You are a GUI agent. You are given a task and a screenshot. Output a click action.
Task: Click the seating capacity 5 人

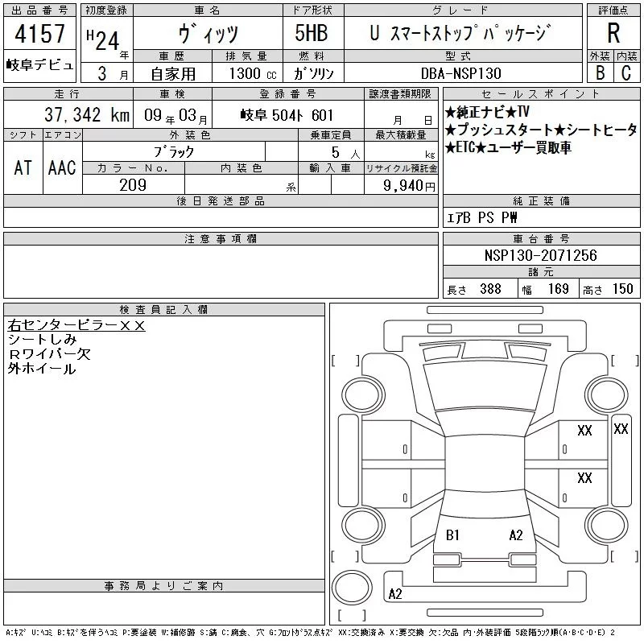pyautogui.click(x=345, y=152)
